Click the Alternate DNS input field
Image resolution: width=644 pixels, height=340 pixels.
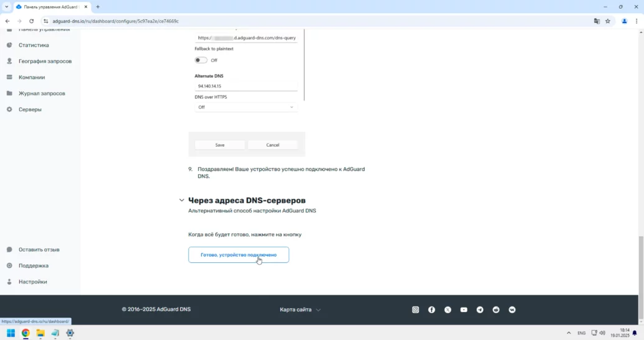tap(246, 86)
